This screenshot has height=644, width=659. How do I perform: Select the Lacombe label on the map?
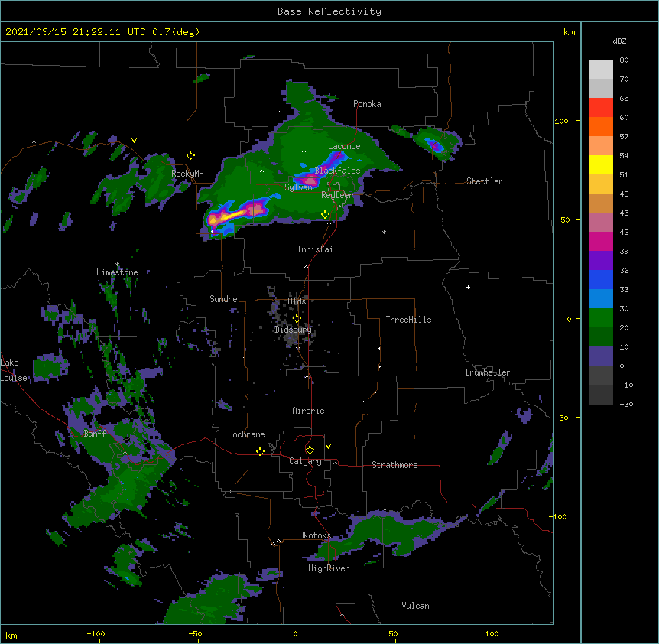pyautogui.click(x=344, y=146)
